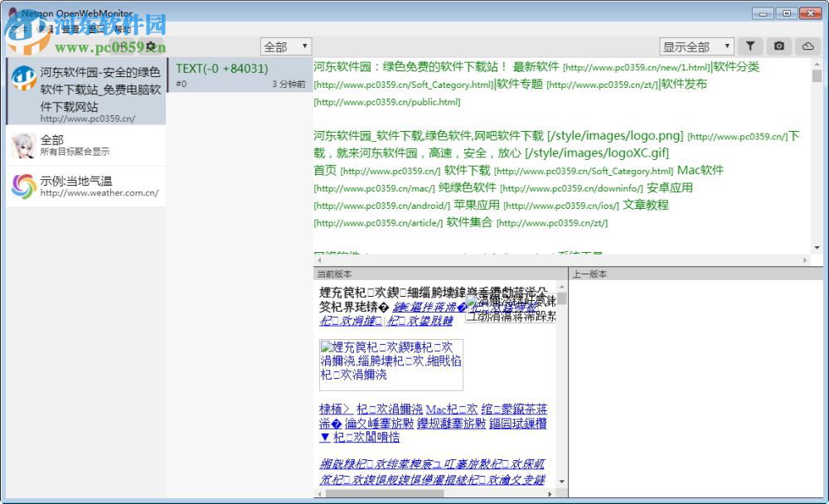The width and height of the screenshot is (829, 504).
Task: Open the settings gear icon on the toolbar
Action: 151,46
